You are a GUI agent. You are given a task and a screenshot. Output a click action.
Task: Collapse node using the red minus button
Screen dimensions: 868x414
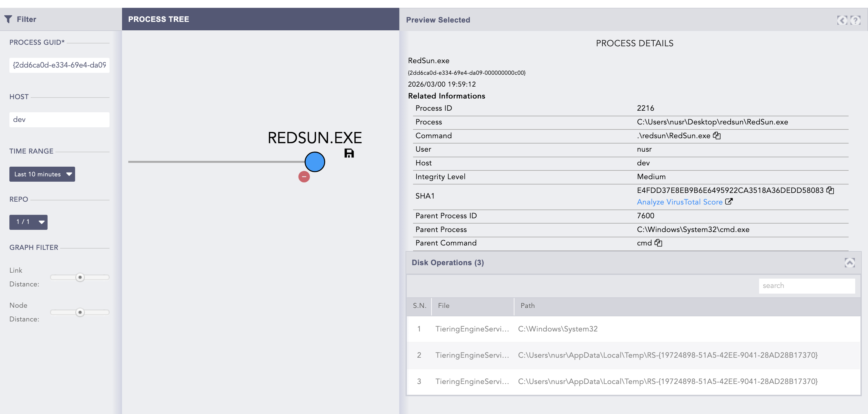pos(304,177)
